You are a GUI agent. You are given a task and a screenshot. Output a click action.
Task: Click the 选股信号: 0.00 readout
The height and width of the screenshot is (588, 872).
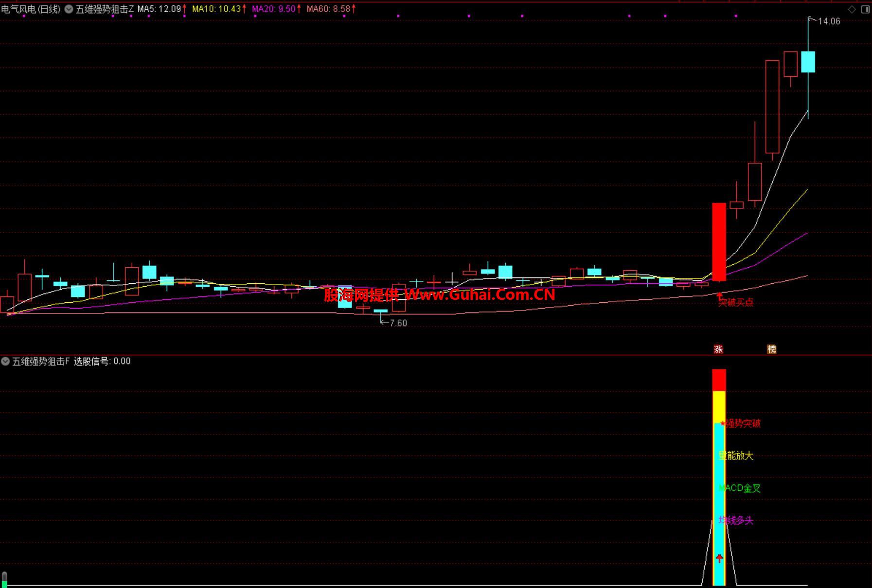point(102,361)
